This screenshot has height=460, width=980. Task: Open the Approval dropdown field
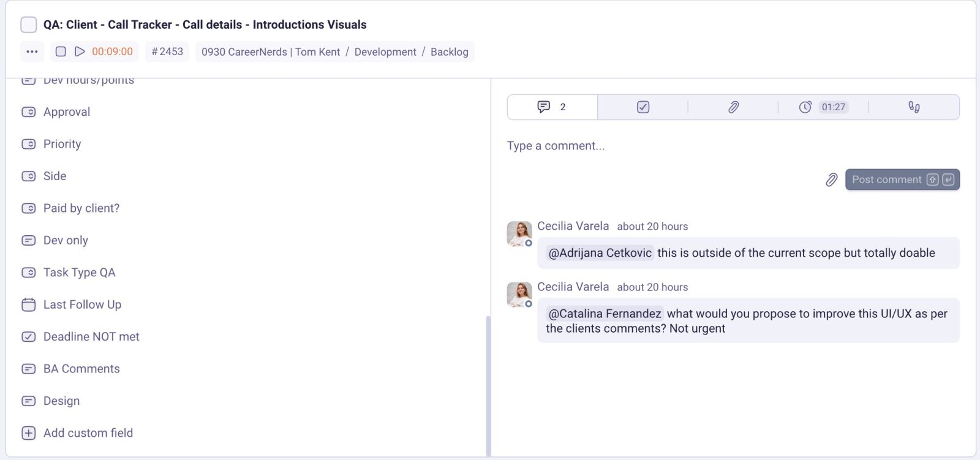[x=67, y=112]
